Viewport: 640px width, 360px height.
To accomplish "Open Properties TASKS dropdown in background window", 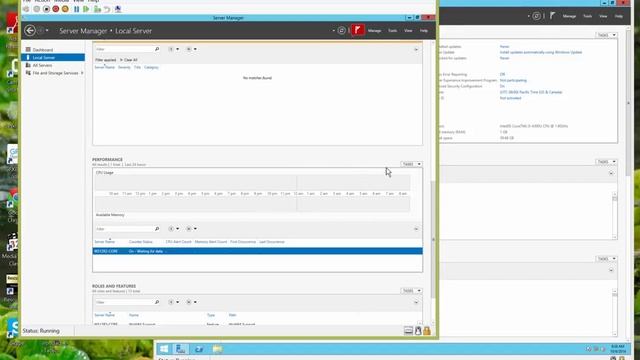I will tap(606, 35).
